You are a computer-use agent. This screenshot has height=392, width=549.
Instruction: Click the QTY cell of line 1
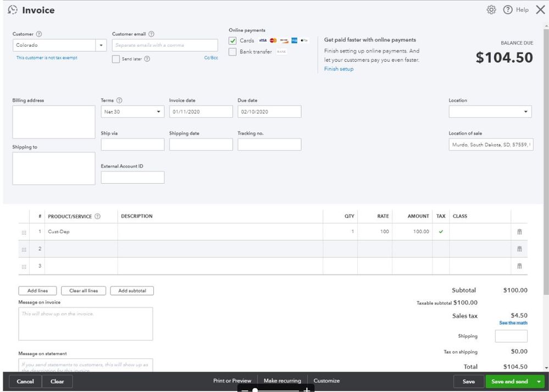340,231
